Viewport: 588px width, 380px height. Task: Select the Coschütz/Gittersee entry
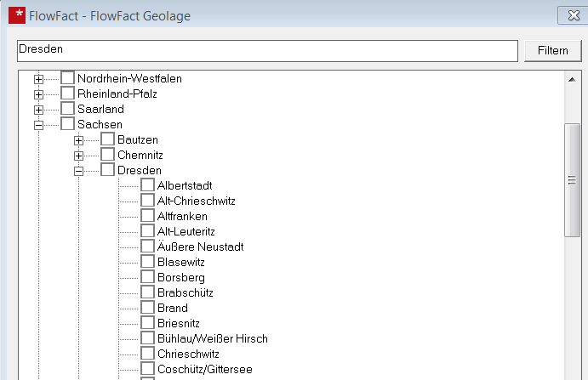(204, 370)
